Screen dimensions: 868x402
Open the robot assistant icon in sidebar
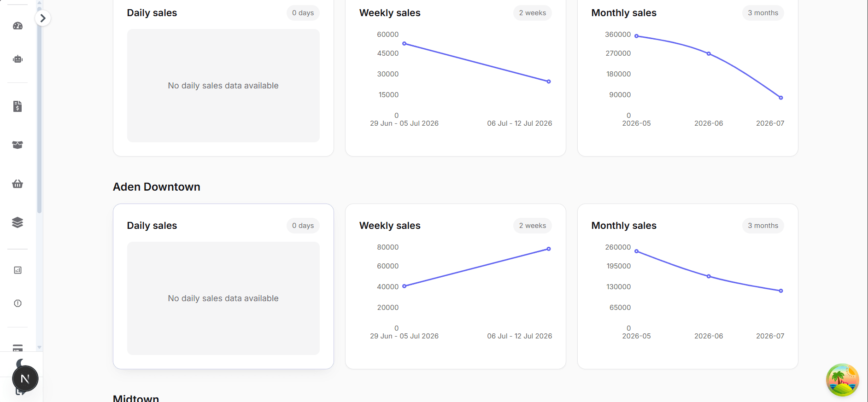[18, 59]
